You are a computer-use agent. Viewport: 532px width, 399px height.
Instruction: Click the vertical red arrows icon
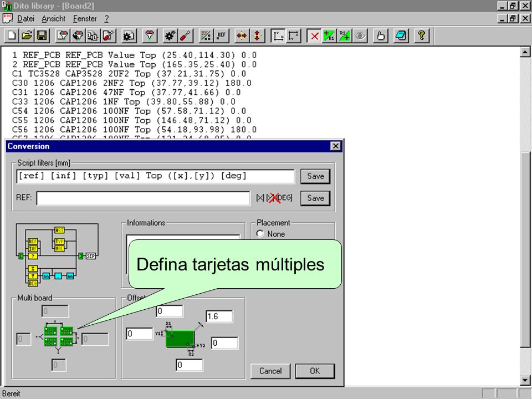tap(257, 35)
